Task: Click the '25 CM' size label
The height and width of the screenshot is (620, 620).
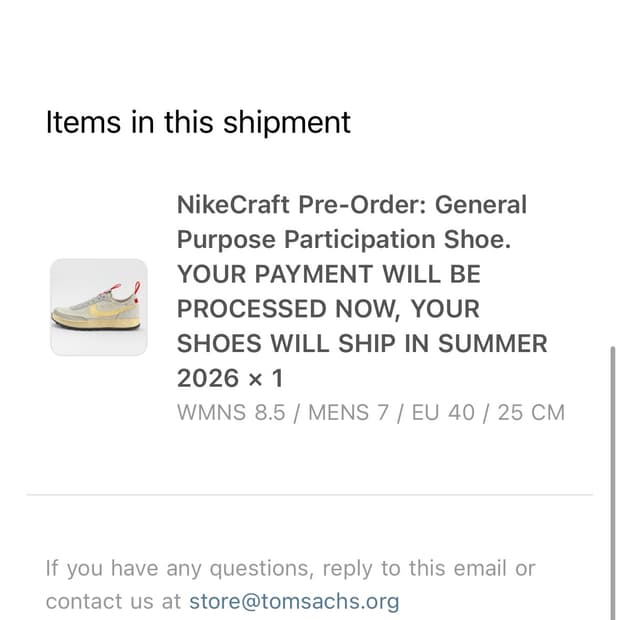Action: (x=531, y=413)
